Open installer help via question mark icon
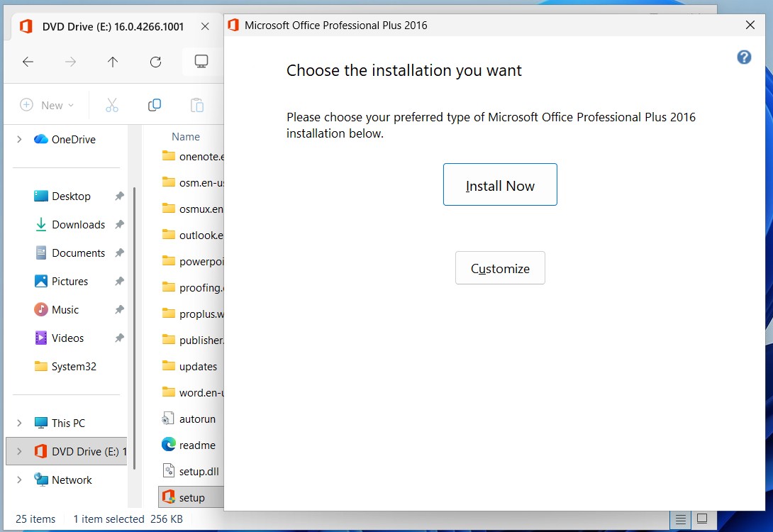This screenshot has height=532, width=773. [x=744, y=57]
